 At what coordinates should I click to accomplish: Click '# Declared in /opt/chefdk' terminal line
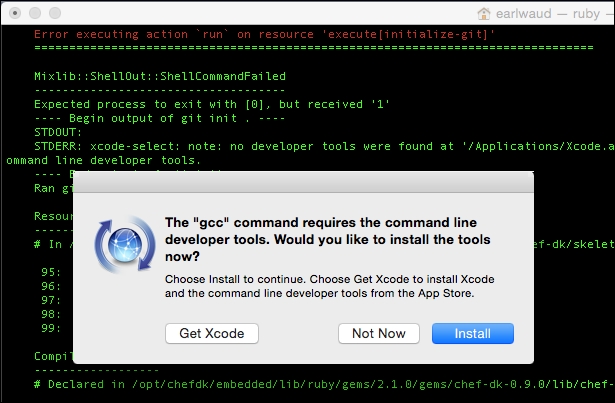[x=324, y=384]
